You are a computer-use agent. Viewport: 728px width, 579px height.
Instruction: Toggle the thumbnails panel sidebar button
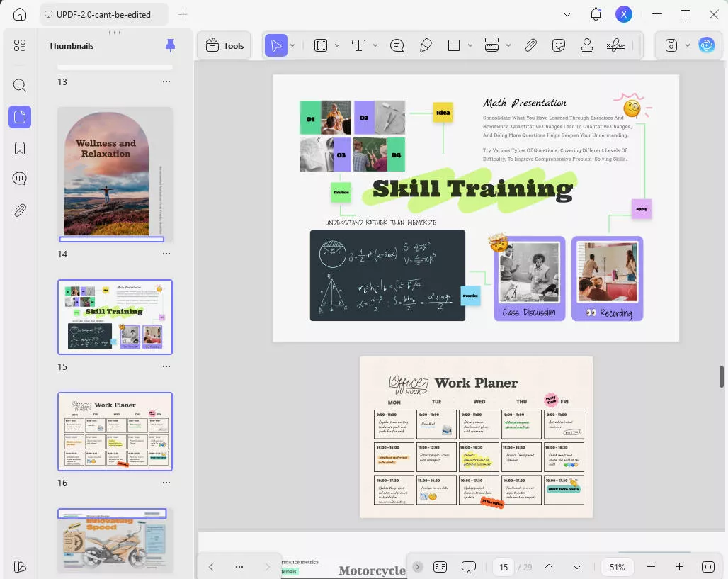point(20,117)
